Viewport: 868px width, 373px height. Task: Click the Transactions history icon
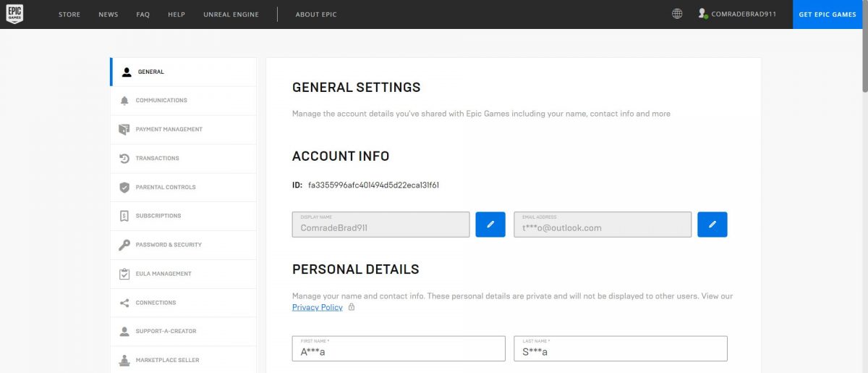coord(124,159)
